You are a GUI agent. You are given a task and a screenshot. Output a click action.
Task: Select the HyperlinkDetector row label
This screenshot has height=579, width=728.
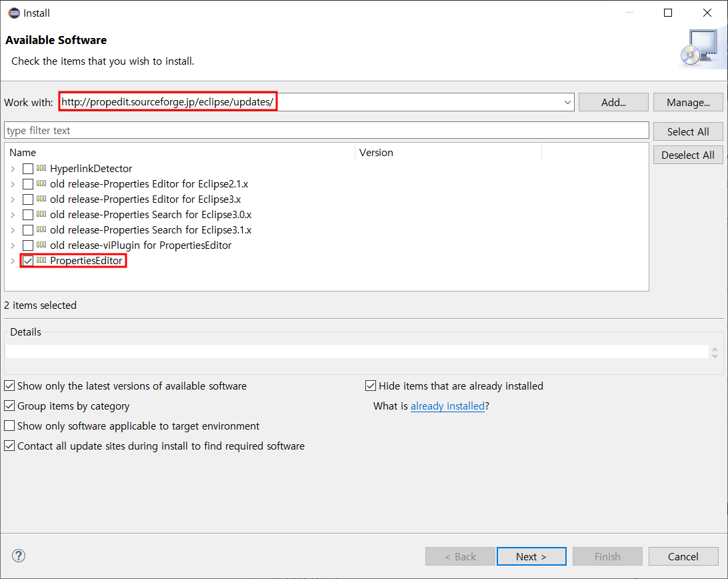91,169
